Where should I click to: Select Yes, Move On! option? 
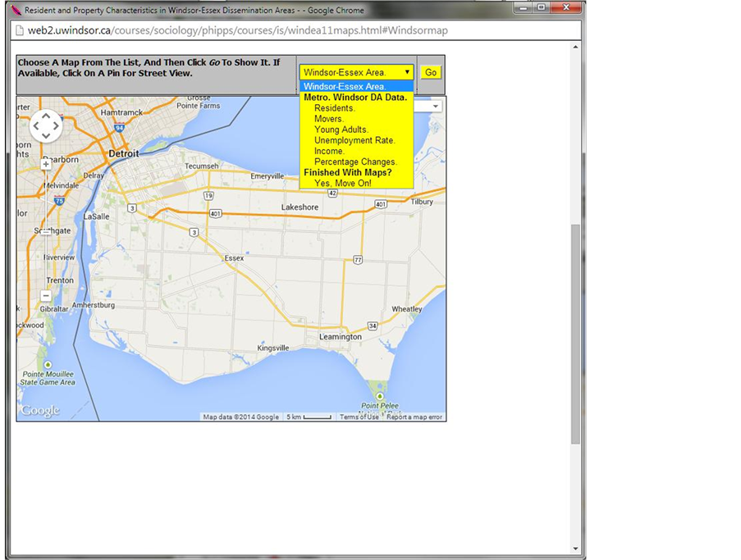(x=342, y=183)
